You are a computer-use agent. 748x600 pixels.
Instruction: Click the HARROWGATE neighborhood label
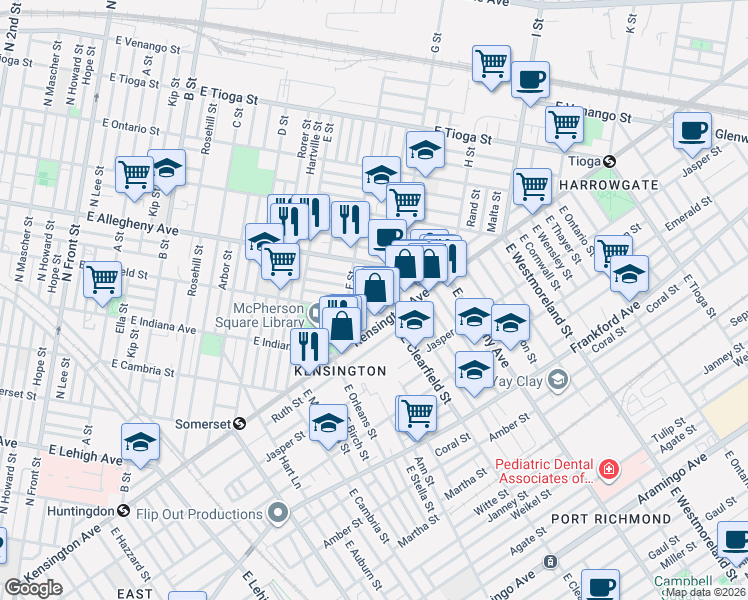(609, 185)
